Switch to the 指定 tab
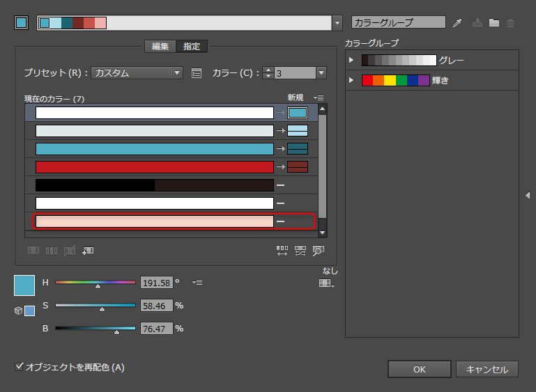The image size is (536, 392). (192, 47)
